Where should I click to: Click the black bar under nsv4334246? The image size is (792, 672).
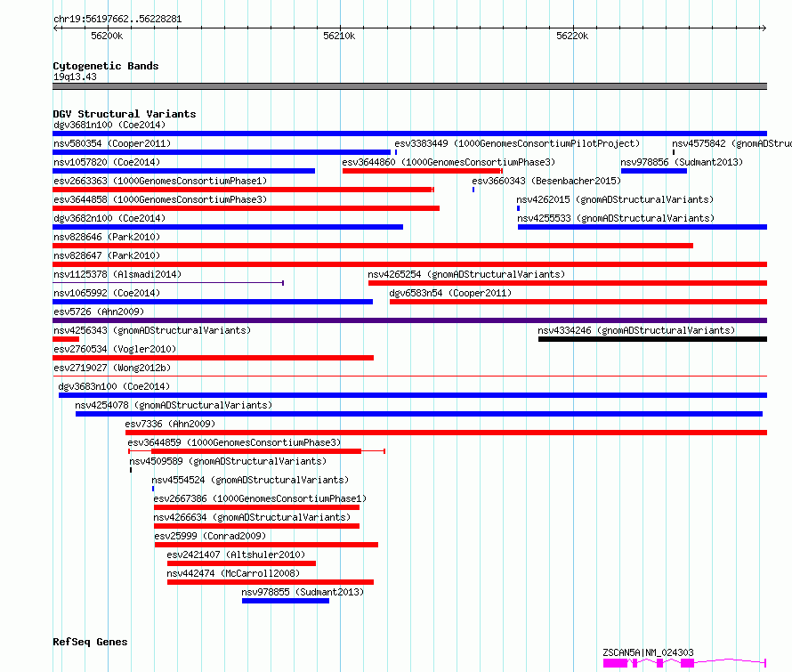(652, 339)
